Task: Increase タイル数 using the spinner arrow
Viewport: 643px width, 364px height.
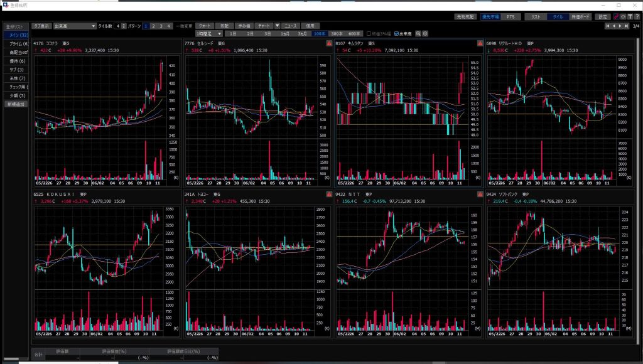Action: [122, 24]
